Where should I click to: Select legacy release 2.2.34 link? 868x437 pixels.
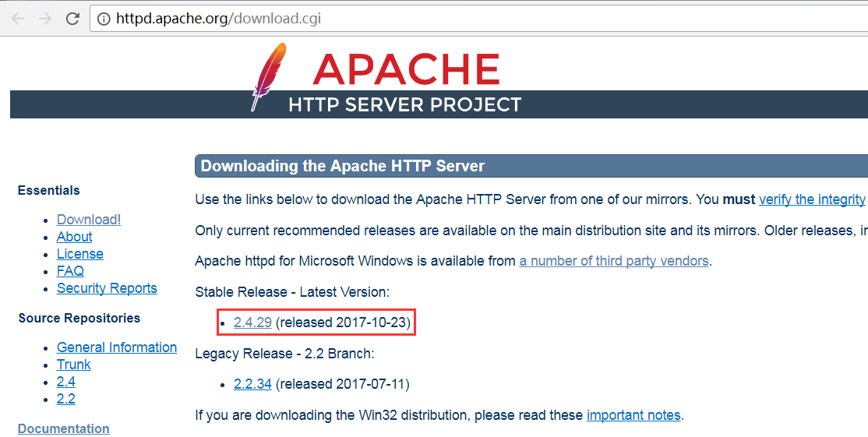[x=252, y=384]
